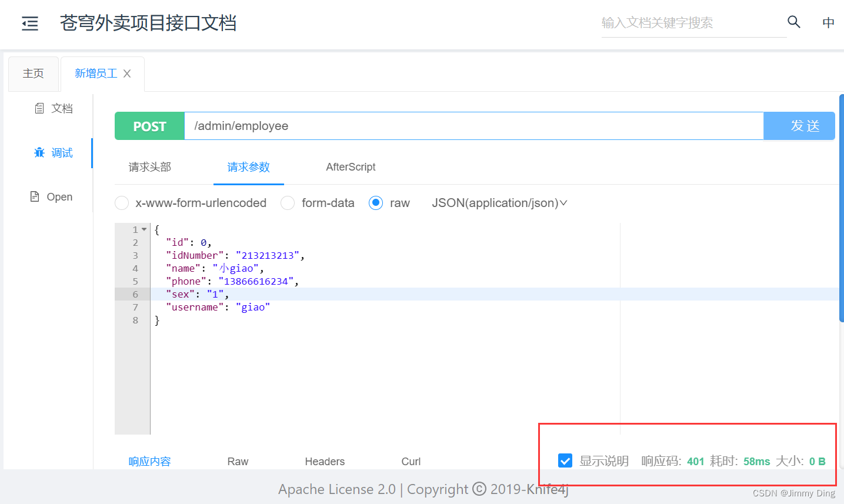Click the Apache License 2.0 footer text

[337, 489]
